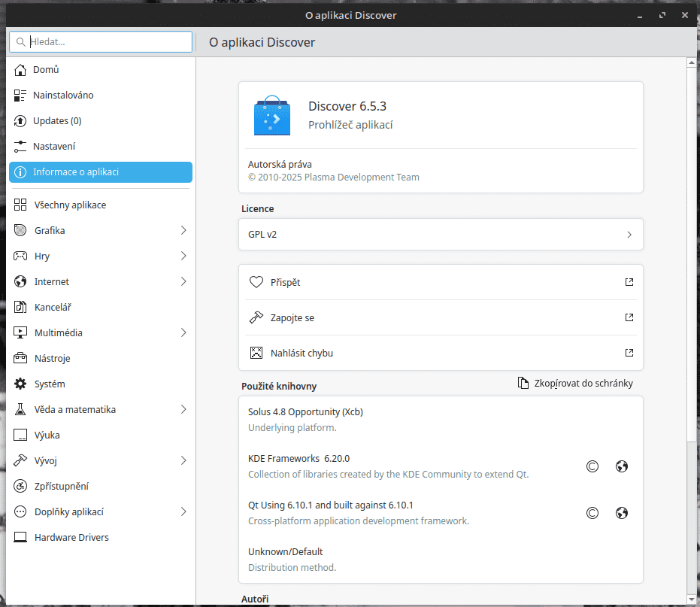Screen dimensions: 700x607
Task: Click Nahlásit chybu link
Action: pyautogui.click(x=441, y=353)
